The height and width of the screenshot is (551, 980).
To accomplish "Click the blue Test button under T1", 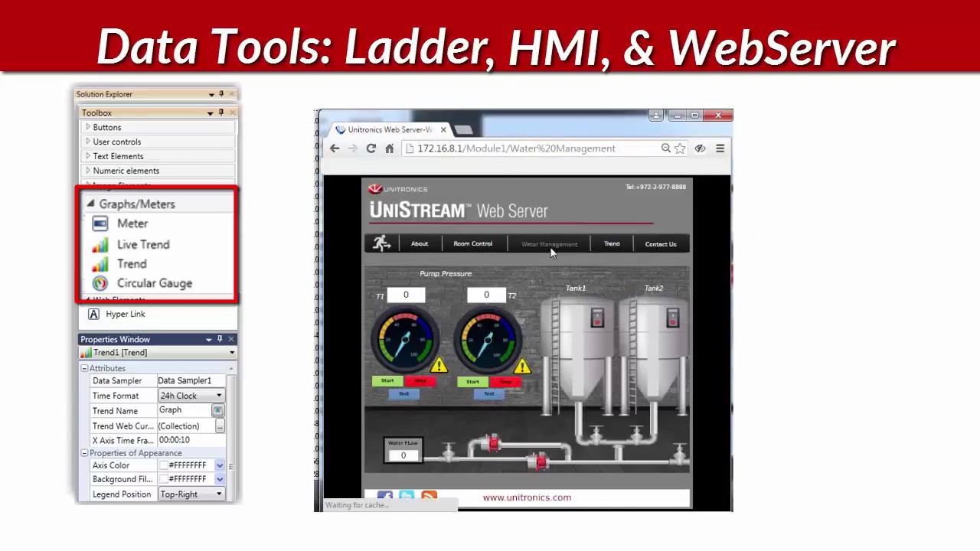I will (403, 394).
